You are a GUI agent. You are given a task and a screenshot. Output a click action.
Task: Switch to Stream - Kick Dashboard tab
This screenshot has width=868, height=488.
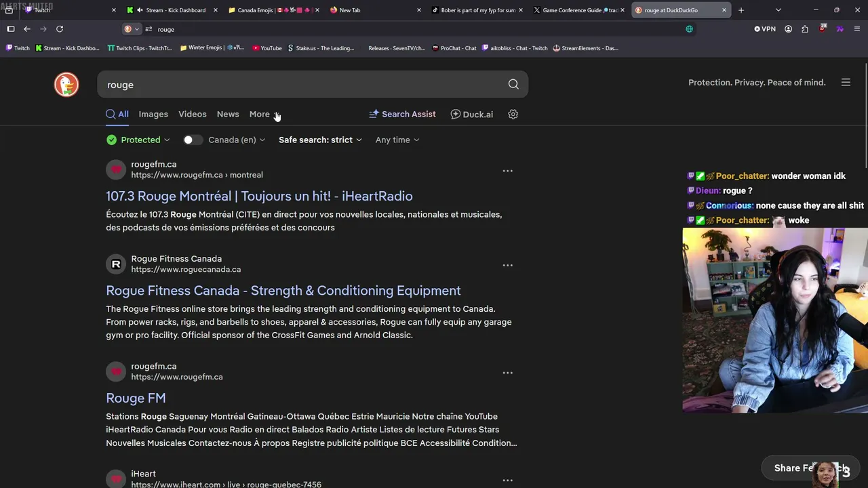[x=173, y=10]
